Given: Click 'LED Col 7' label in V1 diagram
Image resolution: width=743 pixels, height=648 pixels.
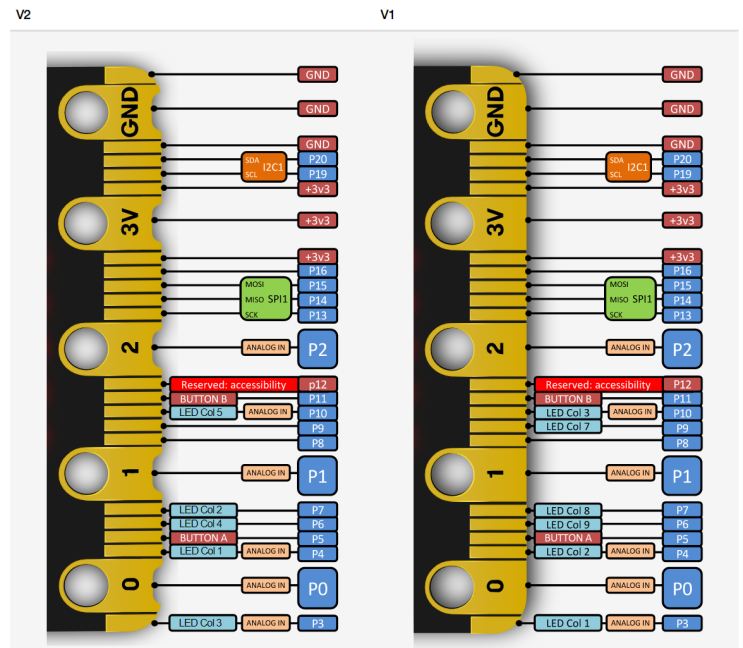Looking at the screenshot, I should pos(568,426).
